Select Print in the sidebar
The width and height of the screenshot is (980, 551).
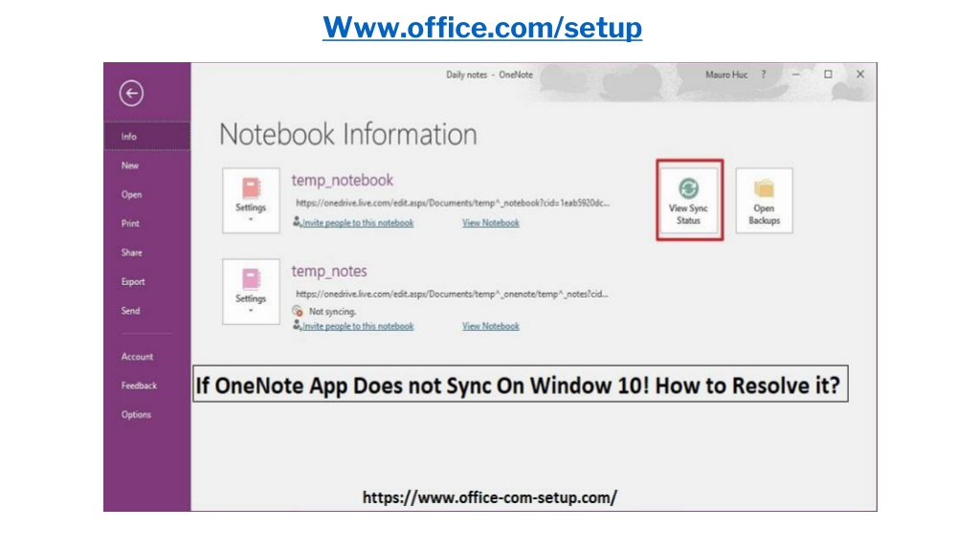click(x=130, y=224)
